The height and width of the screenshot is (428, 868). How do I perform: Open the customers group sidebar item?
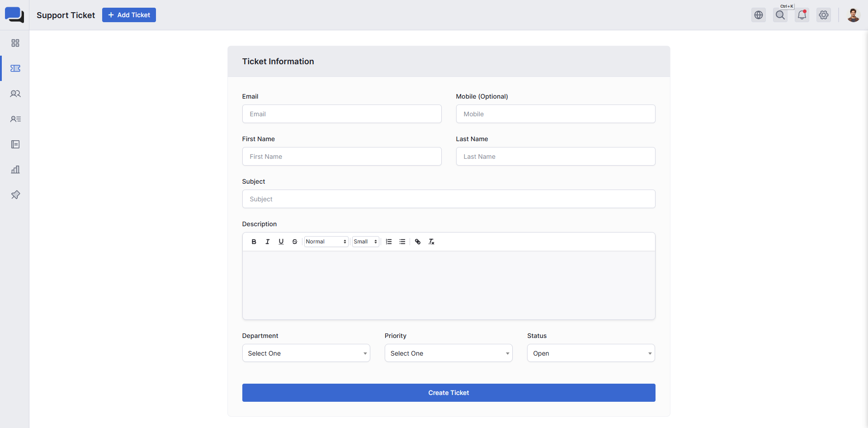[15, 94]
